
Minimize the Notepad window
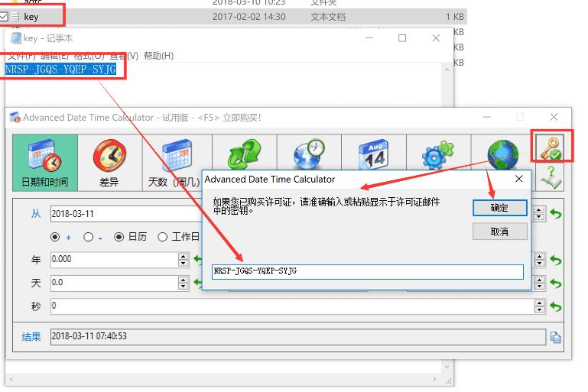369,38
